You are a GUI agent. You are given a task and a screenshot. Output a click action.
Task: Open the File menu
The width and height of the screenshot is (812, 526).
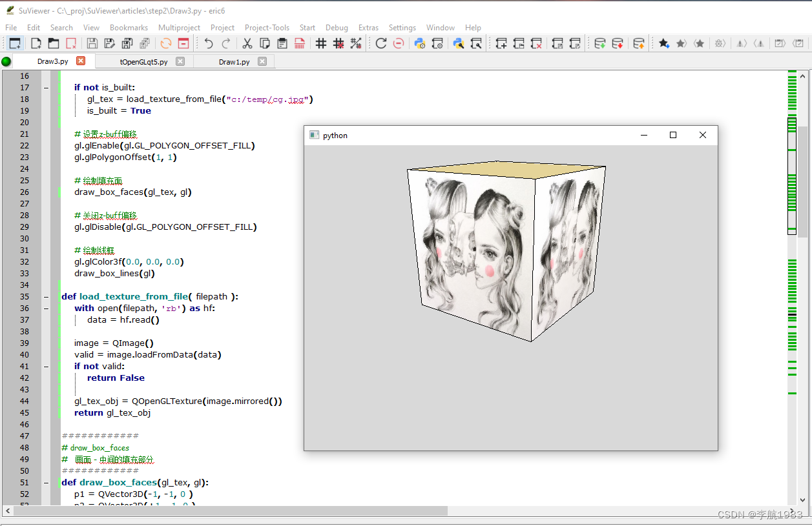[x=11, y=28]
